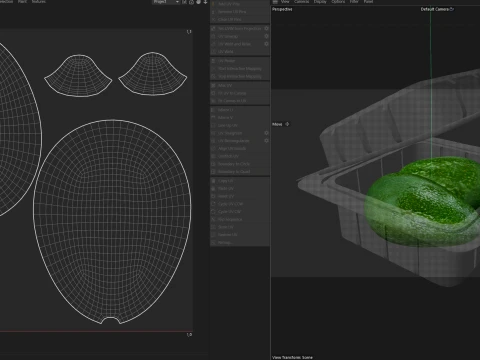Click the Copy UV icon

click(214, 181)
